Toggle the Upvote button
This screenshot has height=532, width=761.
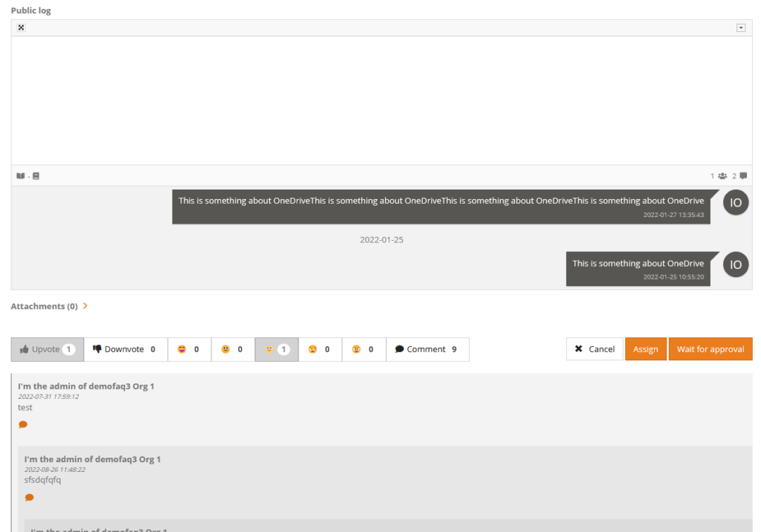click(48, 349)
